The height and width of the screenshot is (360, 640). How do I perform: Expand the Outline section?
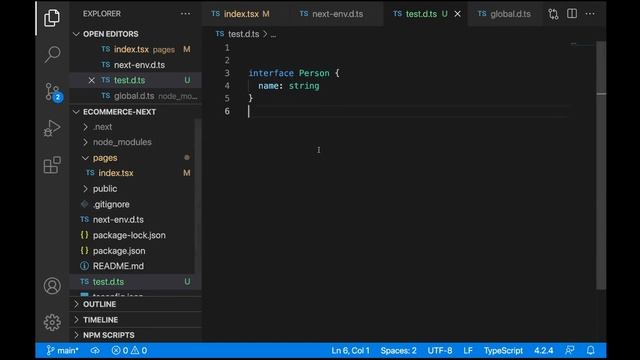[x=136, y=304]
